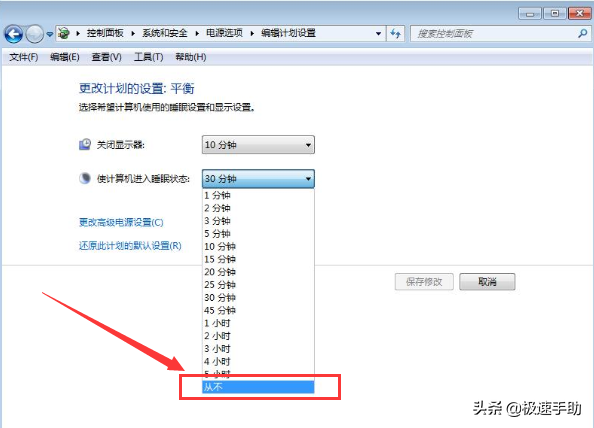Open the 帮助(H) menu
The width and height of the screenshot is (594, 428).
[191, 57]
